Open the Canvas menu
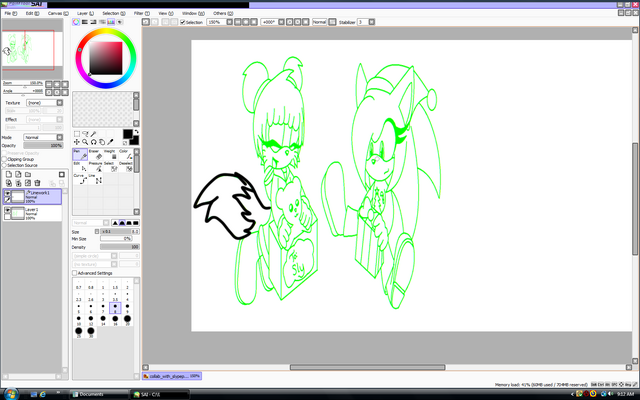Image resolution: width=640 pixels, height=400 pixels. (x=58, y=13)
